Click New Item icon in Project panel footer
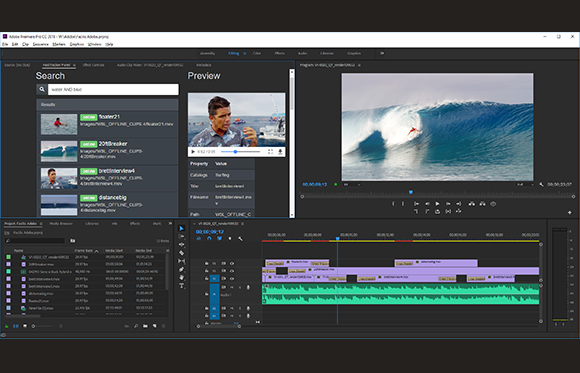The height and width of the screenshot is (373, 580). [155, 326]
